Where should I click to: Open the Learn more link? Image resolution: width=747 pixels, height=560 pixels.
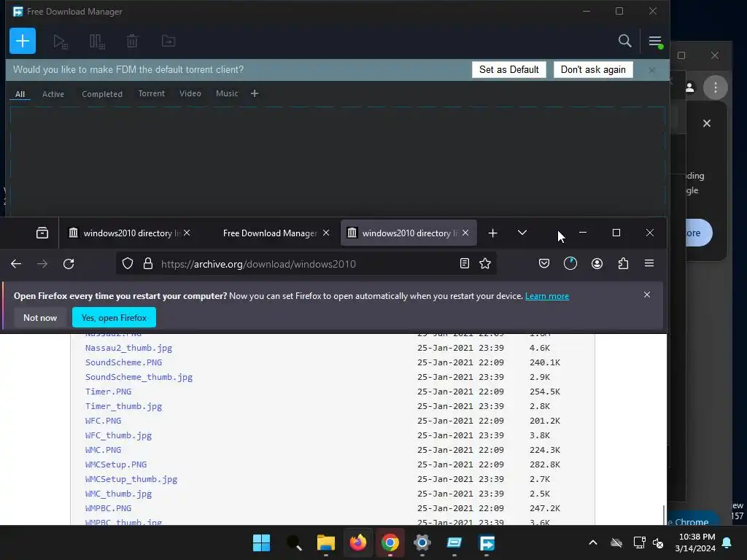(x=547, y=296)
